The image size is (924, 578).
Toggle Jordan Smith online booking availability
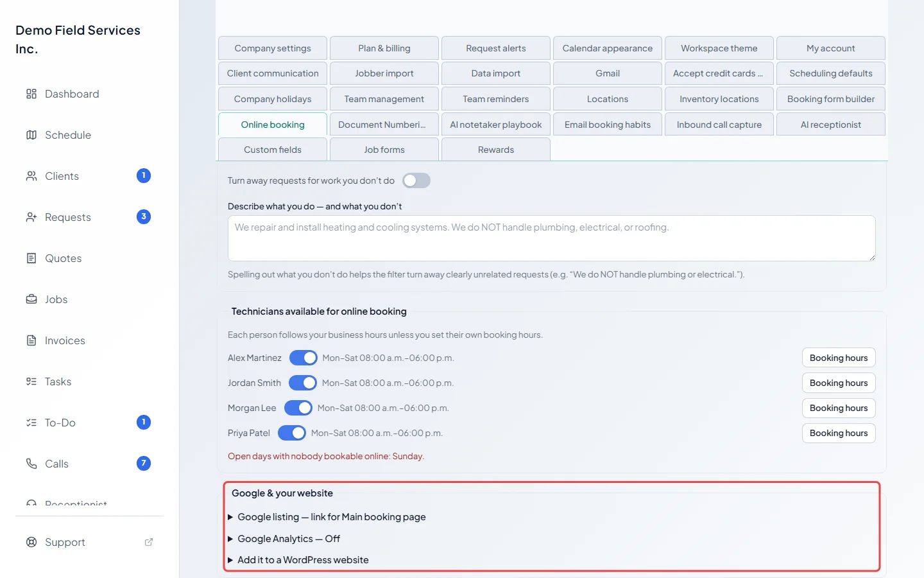click(x=303, y=383)
